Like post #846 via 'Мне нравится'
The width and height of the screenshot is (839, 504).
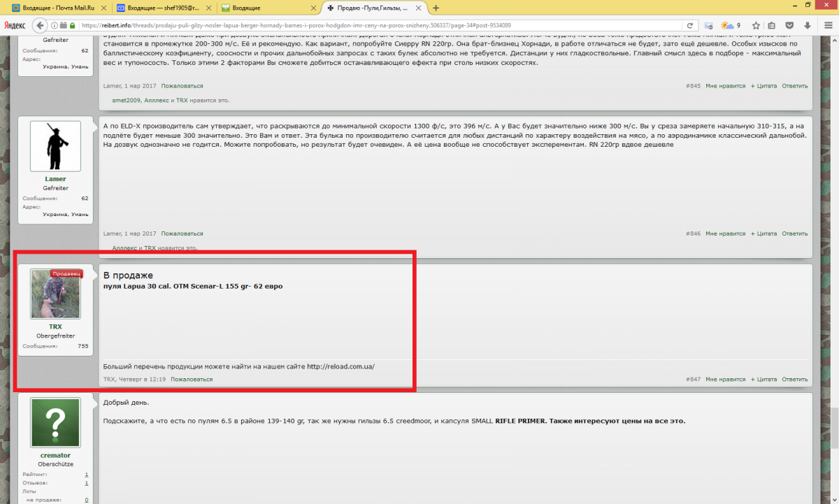click(725, 233)
